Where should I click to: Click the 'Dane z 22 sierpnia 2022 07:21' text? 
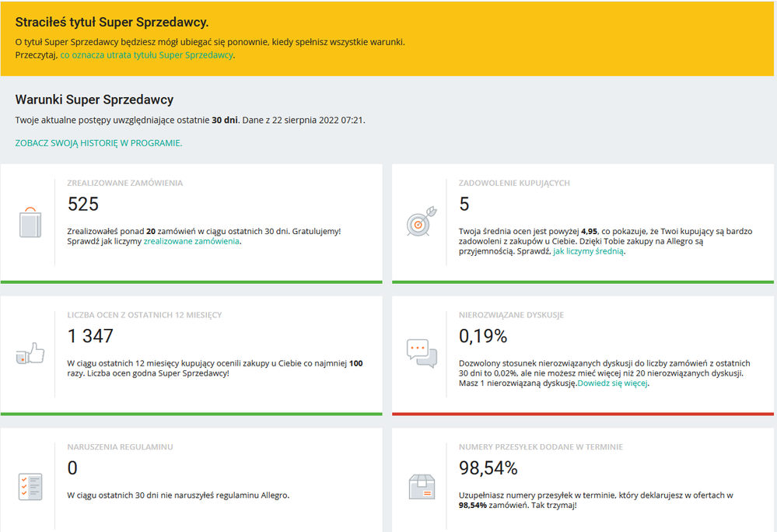(x=303, y=120)
